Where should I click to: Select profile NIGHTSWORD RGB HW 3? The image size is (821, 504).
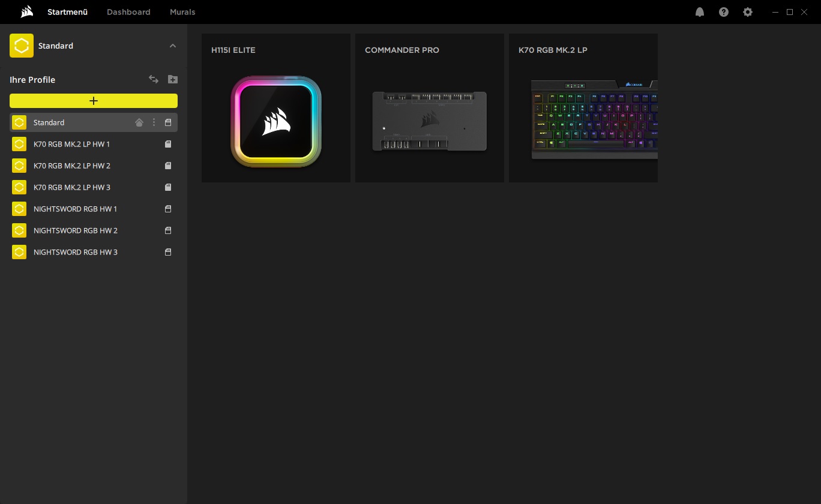coord(94,252)
